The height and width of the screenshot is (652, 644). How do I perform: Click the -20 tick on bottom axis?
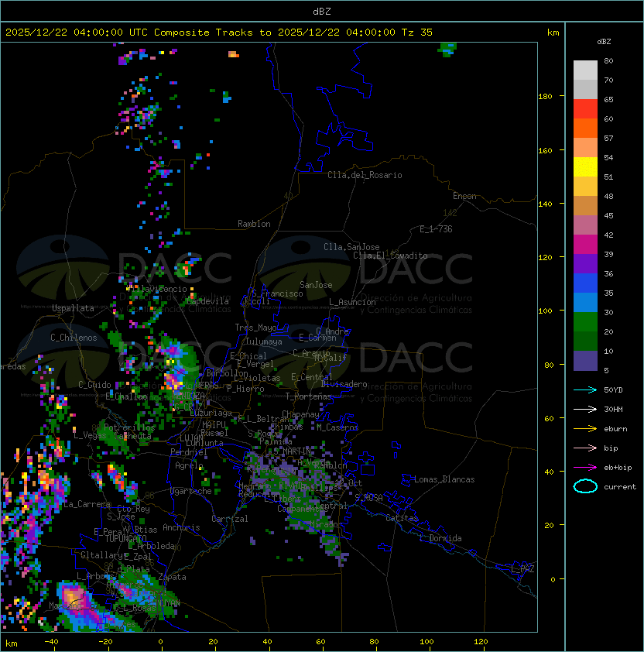coord(104,642)
